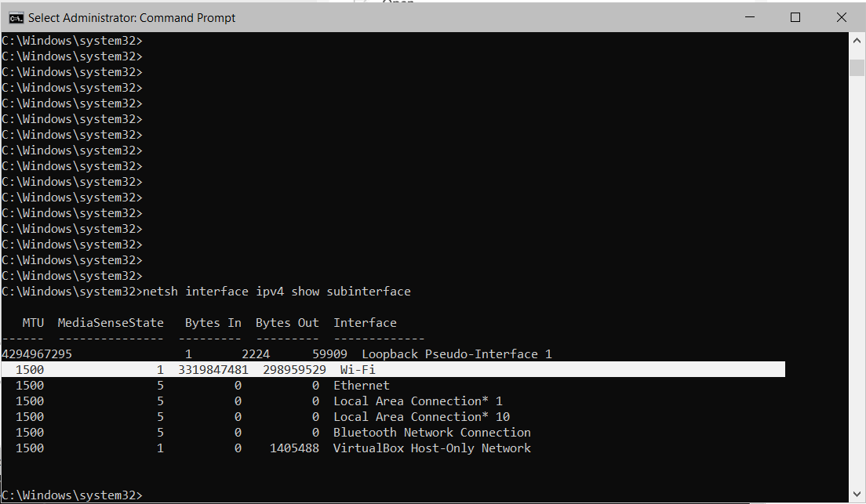Minimize the Command Prompt window
The width and height of the screenshot is (866, 504).
point(749,17)
